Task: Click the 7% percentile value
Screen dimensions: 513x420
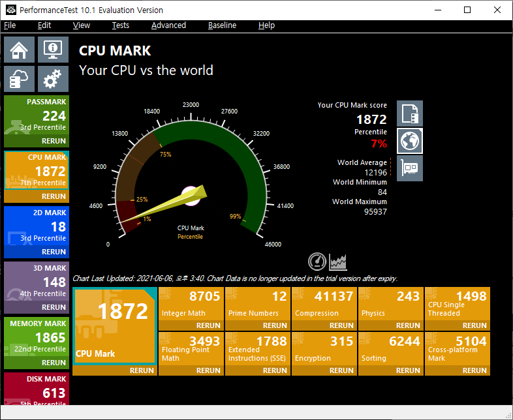Action: pyautogui.click(x=379, y=143)
